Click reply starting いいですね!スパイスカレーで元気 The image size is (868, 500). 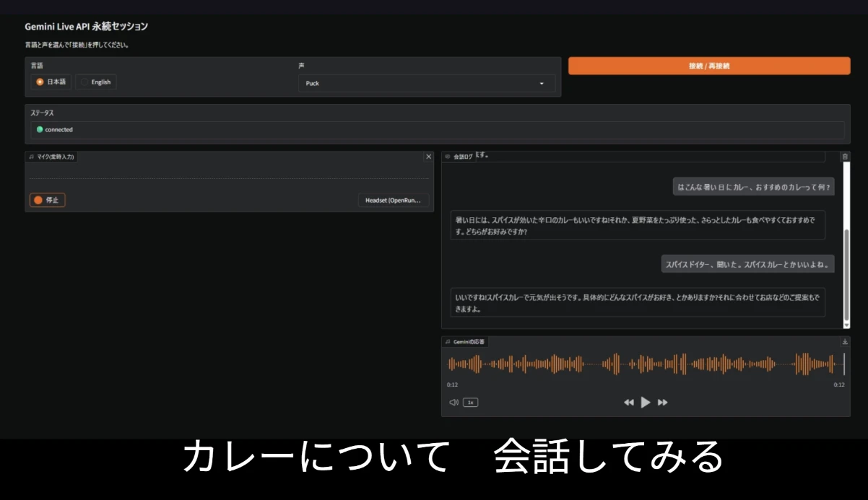coord(638,302)
